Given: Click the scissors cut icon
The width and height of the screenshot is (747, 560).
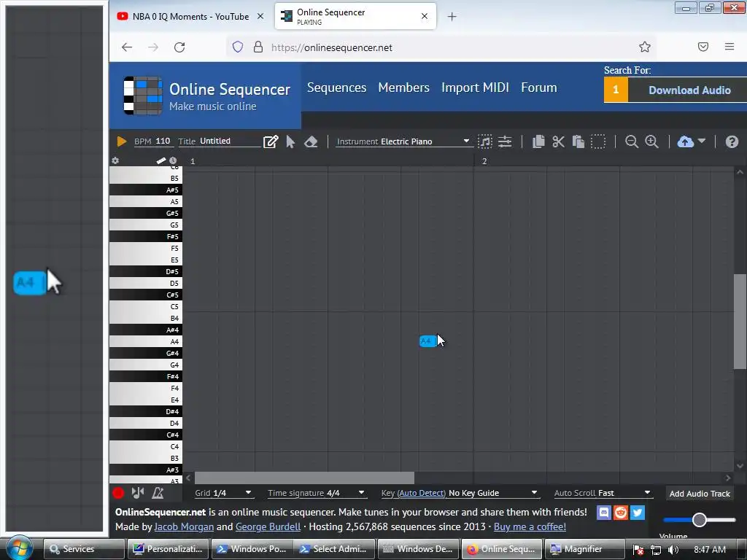Looking at the screenshot, I should (558, 141).
